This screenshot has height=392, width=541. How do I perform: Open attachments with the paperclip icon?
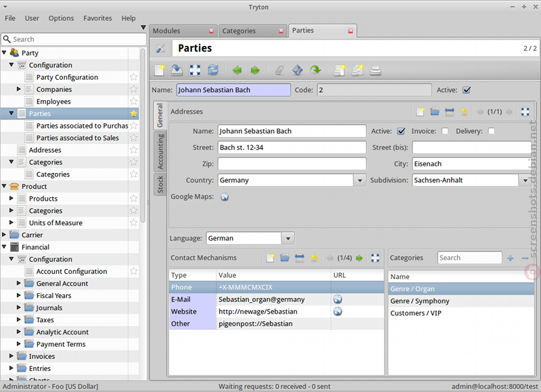click(279, 70)
